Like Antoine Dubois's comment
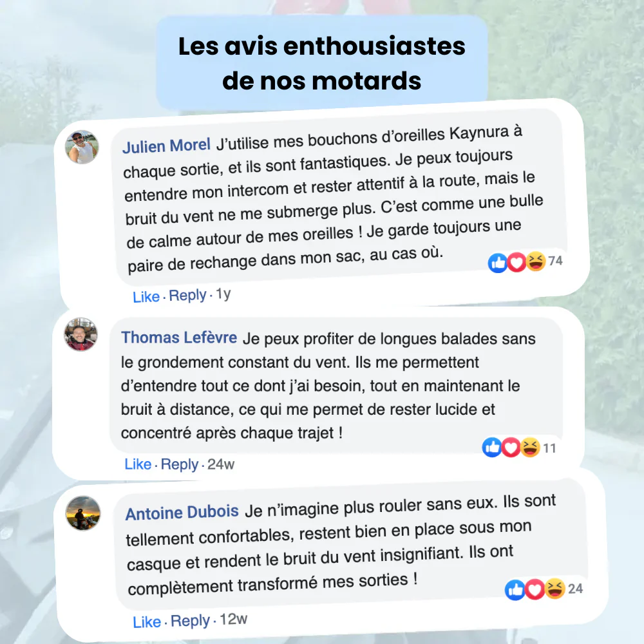The height and width of the screenshot is (644, 644). coord(147,622)
